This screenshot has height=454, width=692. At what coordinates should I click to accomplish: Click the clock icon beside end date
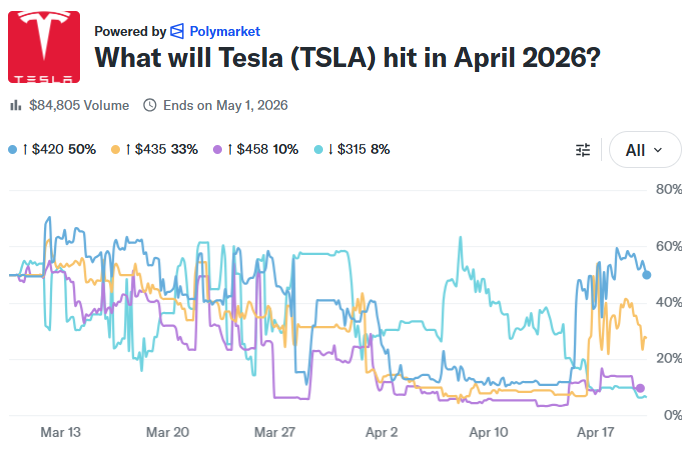tap(150, 104)
